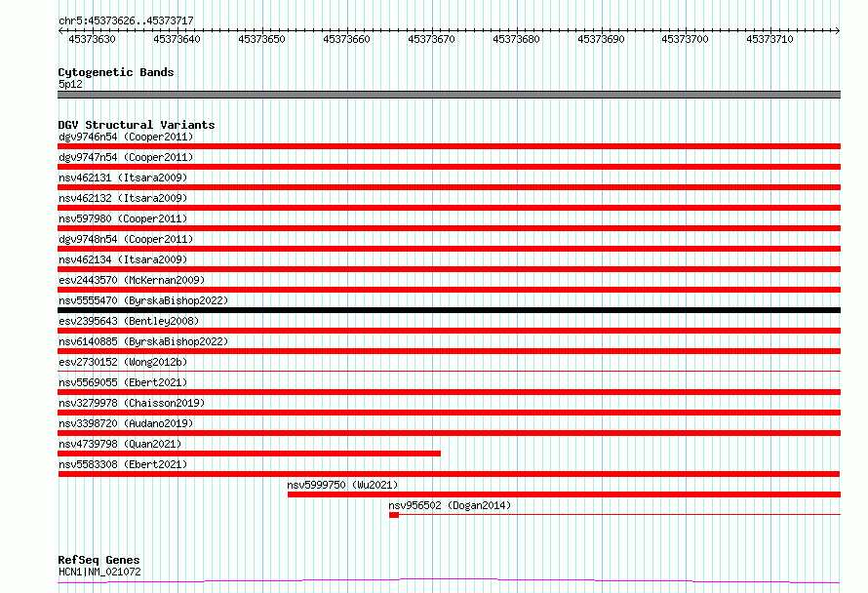
Task: Click ruler position 45373650
Action: pyautogui.click(x=261, y=39)
